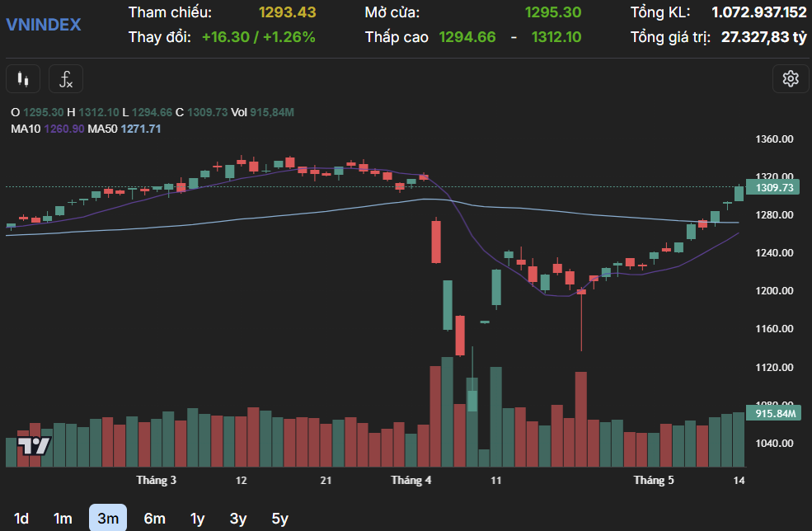812x531 pixels.
Task: Click the VNINDEX symbol title
Action: [44, 25]
